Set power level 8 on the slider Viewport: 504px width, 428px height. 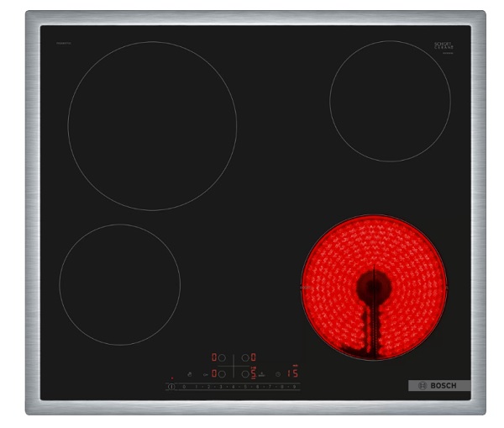coord(282,387)
